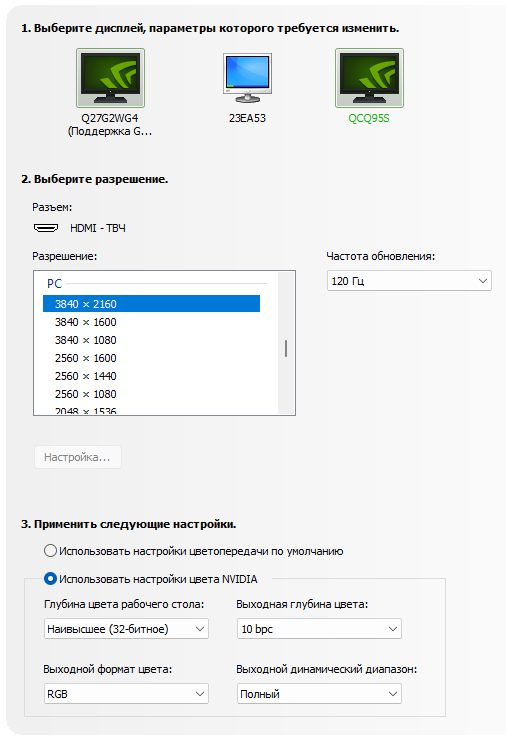Enable default color settings radio button
This screenshot has height=738, width=506.
[50, 551]
